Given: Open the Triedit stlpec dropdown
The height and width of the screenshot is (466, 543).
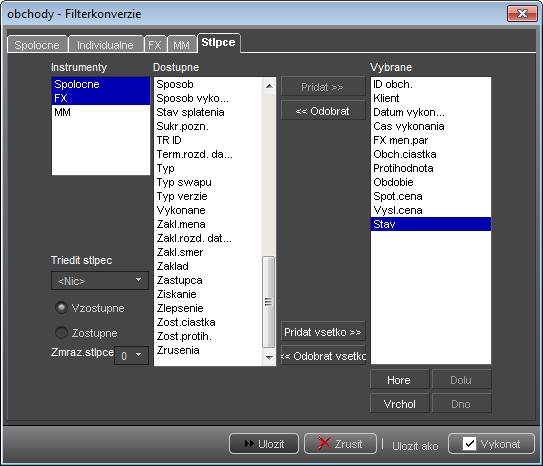Looking at the screenshot, I should 100,280.
